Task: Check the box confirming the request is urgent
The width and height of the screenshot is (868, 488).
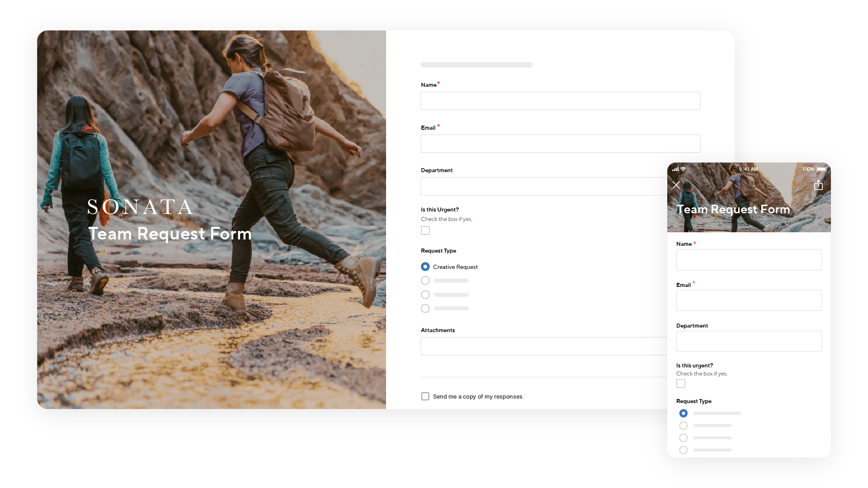Action: 425,230
